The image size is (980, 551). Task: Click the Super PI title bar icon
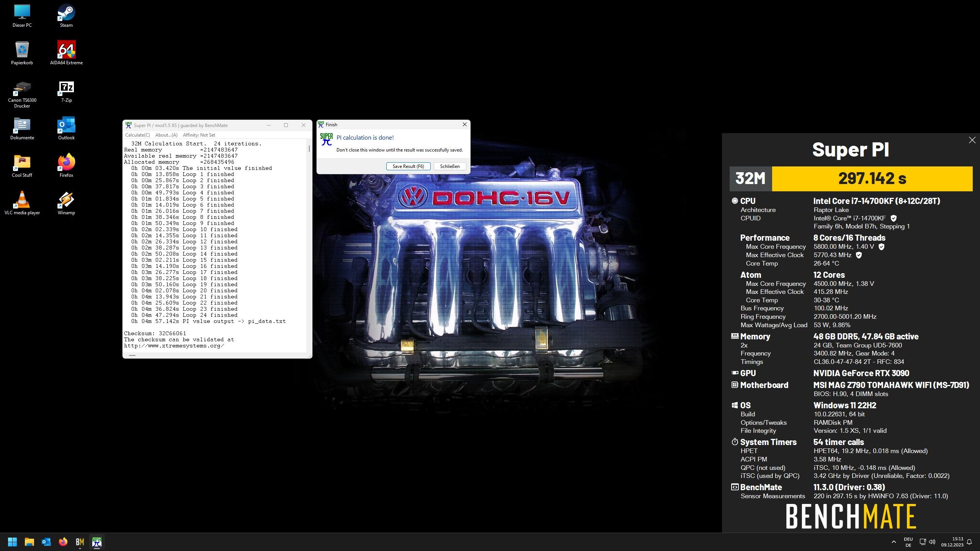coord(129,126)
